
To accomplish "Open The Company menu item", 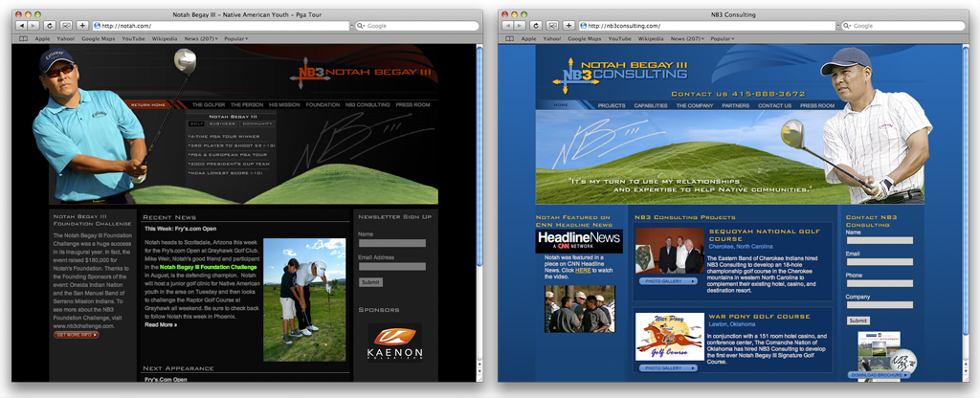I will point(695,105).
